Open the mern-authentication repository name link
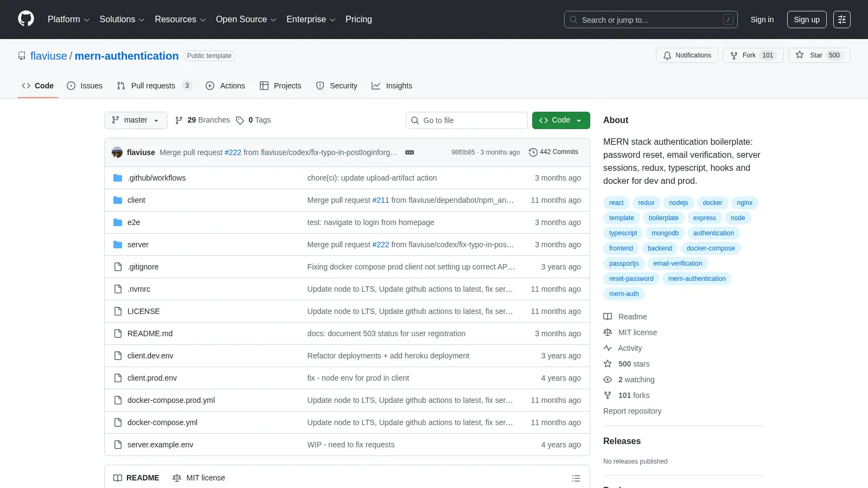 point(126,56)
